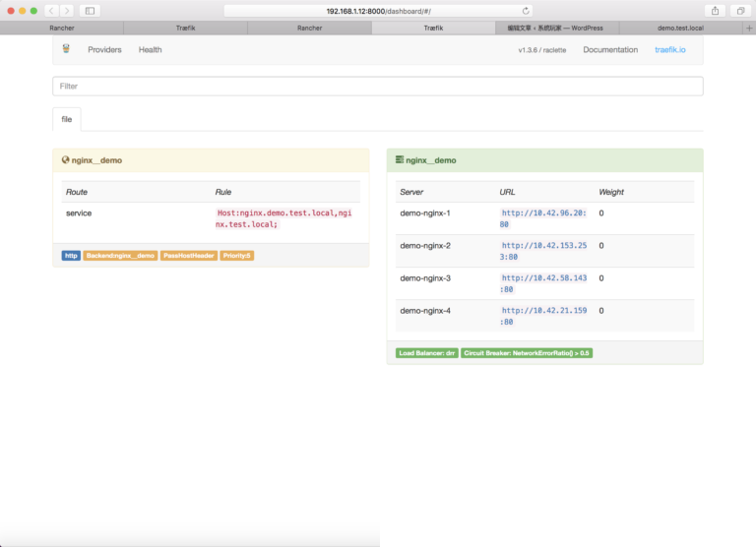Click the Server column header
The image size is (756, 547).
pos(411,192)
